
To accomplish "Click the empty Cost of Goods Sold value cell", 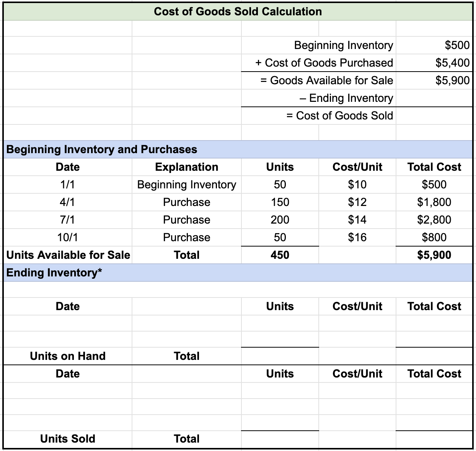I will (x=434, y=116).
